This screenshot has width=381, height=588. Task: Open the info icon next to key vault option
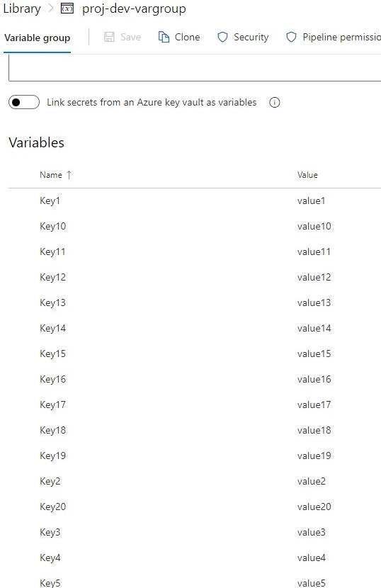click(x=275, y=103)
